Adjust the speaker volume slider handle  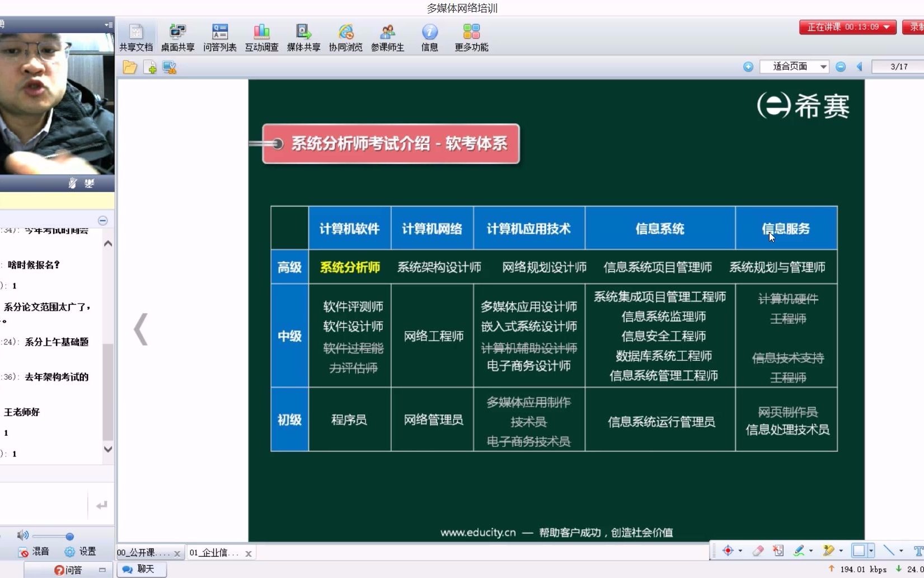coord(69,537)
